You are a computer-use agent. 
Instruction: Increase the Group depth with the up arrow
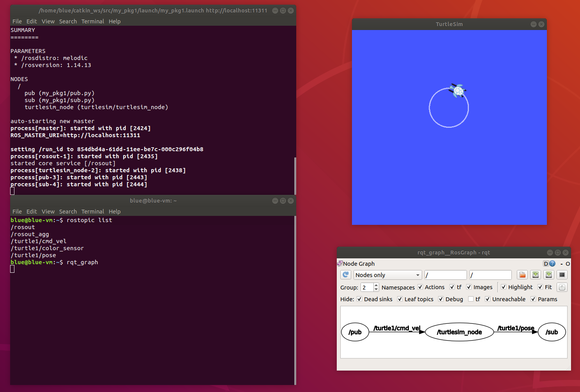tap(376, 285)
